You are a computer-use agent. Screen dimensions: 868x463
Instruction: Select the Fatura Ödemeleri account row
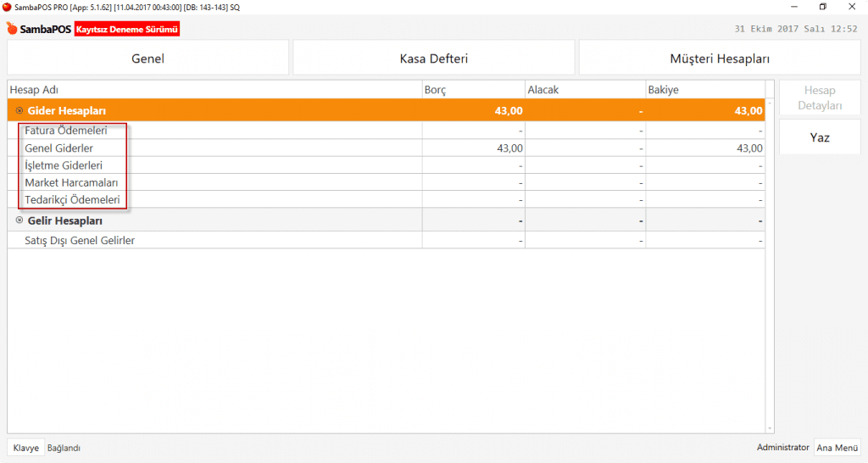pyautogui.click(x=66, y=131)
